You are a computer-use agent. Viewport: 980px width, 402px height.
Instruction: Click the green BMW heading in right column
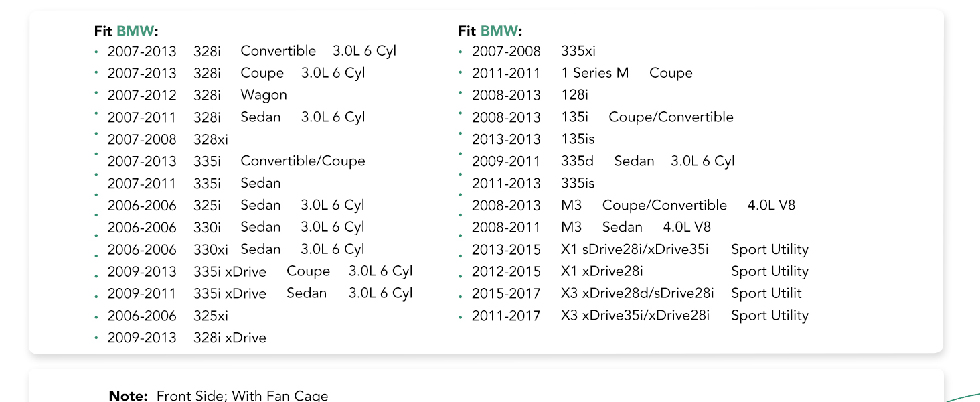499,31
